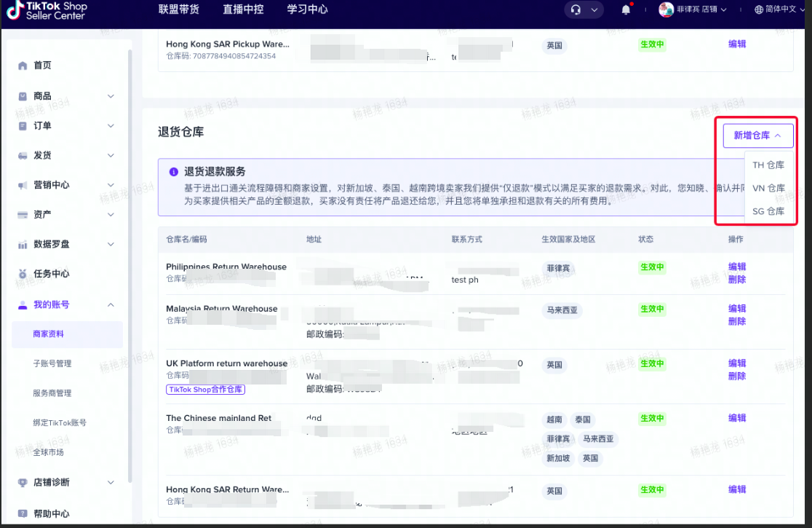The image size is (812, 528).
Task: Click the 新增仓库 button
Action: (x=758, y=135)
